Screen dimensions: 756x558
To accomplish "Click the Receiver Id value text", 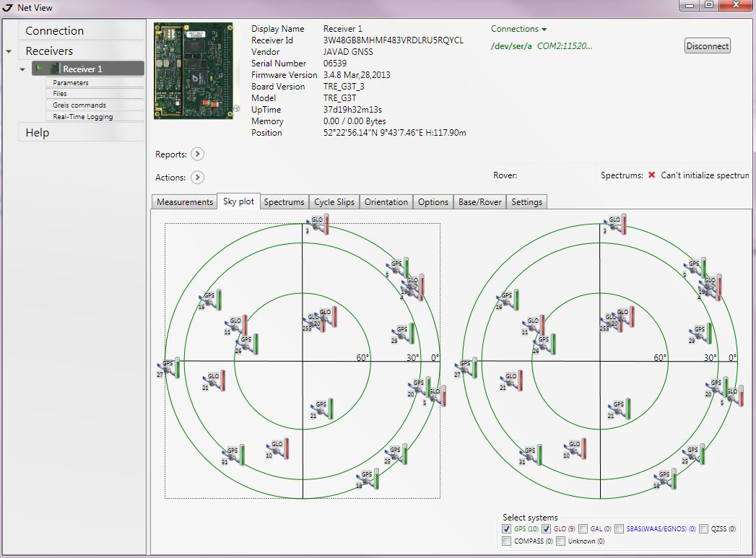I will coord(393,40).
